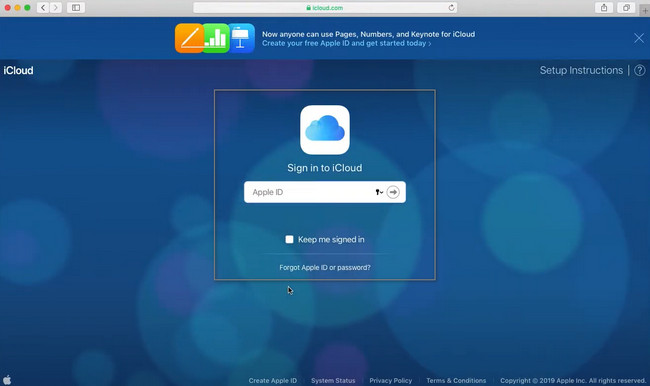Open the Share button in Safari toolbar

tap(604, 7)
